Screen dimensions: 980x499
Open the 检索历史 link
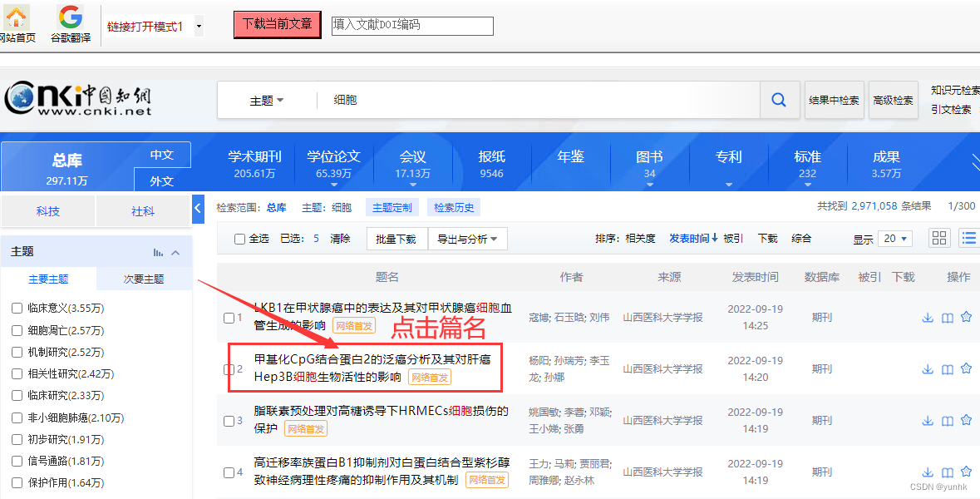454,208
